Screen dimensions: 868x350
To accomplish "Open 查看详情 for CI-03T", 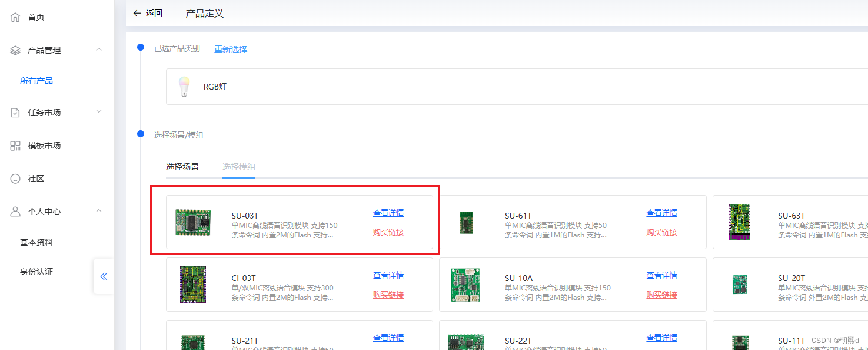I will point(388,275).
